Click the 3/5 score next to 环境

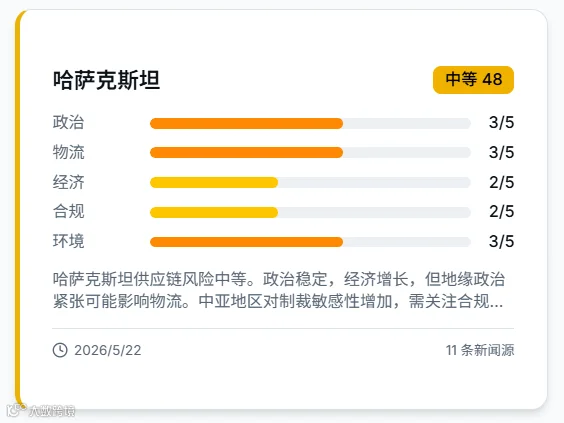501,241
